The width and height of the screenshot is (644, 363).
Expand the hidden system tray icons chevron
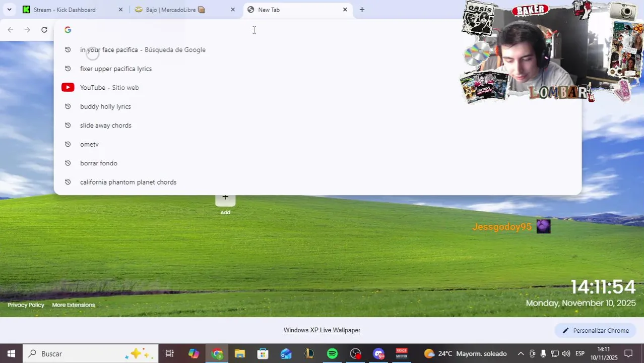pyautogui.click(x=521, y=354)
